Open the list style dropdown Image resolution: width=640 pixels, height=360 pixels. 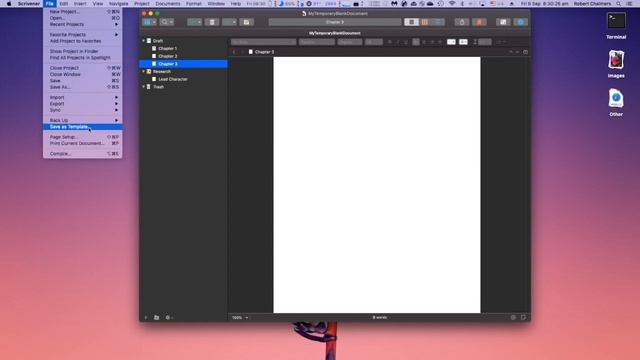501,42
